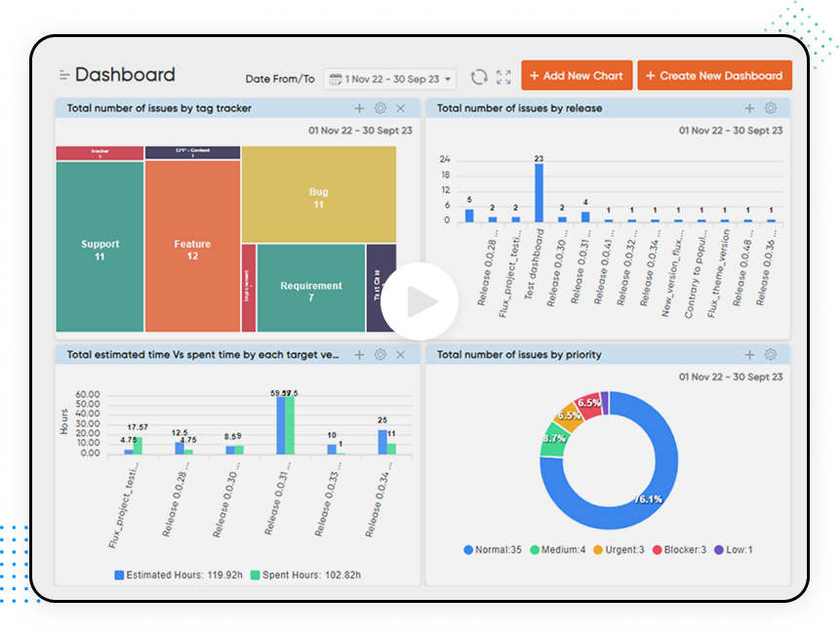The image size is (840, 636).
Task: Open settings gear on issues by release panel
Action: tap(770, 108)
